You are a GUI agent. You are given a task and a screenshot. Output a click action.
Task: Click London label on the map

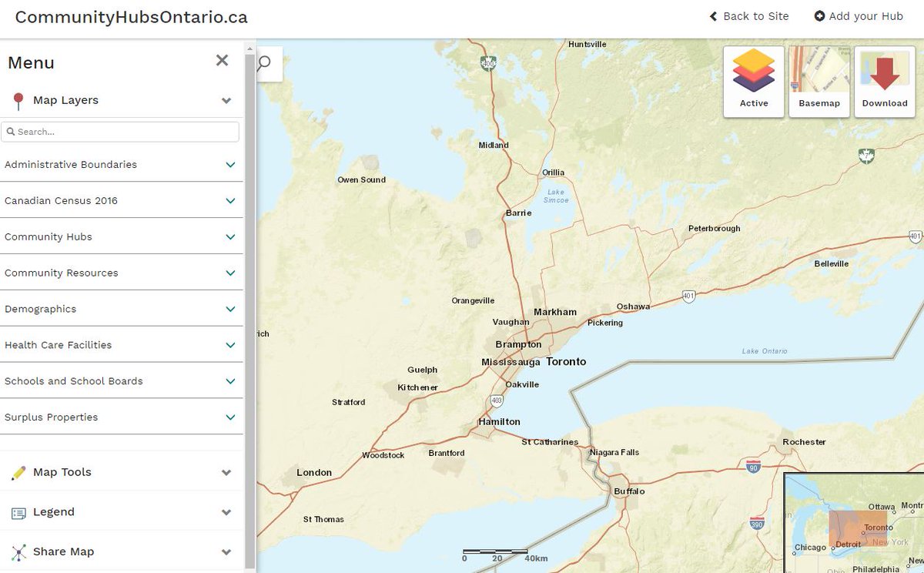pos(314,473)
